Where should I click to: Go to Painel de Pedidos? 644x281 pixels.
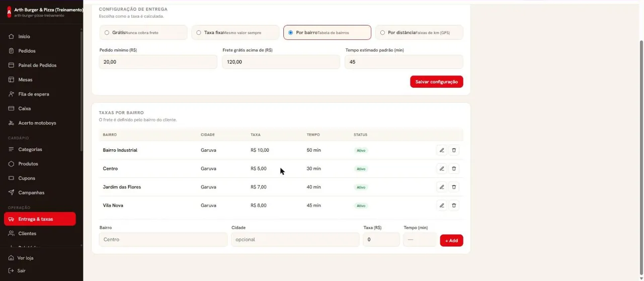pos(40,65)
